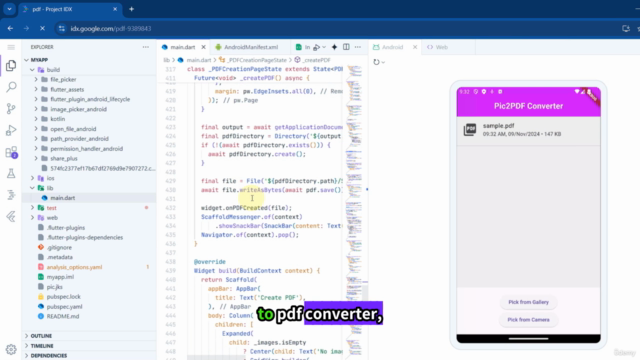This screenshot has height=360, width=640.
Task: Close the main.dart editor tab
Action: point(203,47)
